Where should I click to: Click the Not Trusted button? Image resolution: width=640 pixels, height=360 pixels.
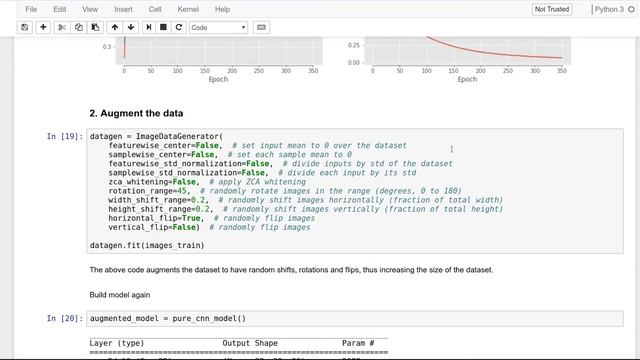(x=552, y=9)
